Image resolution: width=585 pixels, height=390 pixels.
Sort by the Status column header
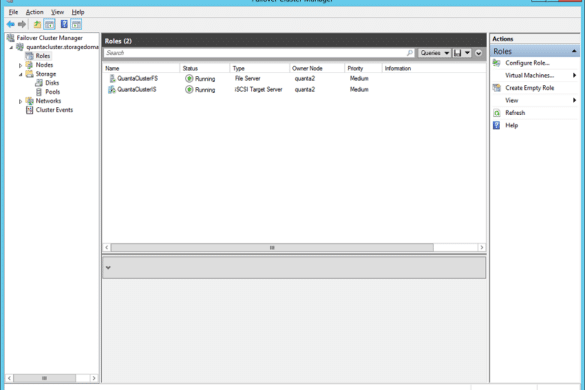(205, 68)
